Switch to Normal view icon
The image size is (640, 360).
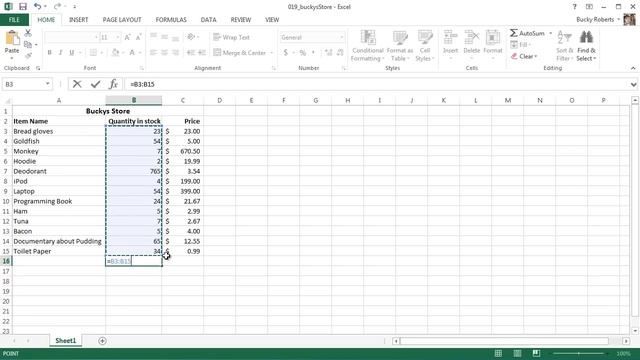[x=498, y=353]
